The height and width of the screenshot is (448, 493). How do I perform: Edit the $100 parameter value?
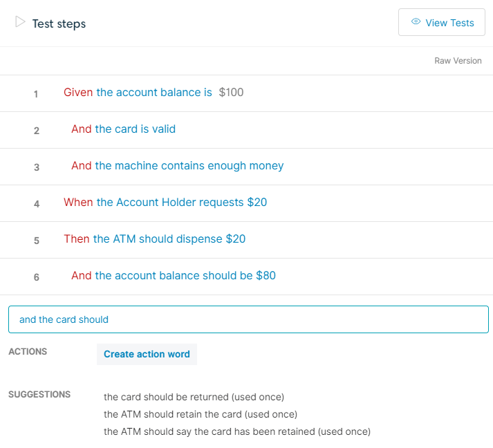pyautogui.click(x=231, y=93)
